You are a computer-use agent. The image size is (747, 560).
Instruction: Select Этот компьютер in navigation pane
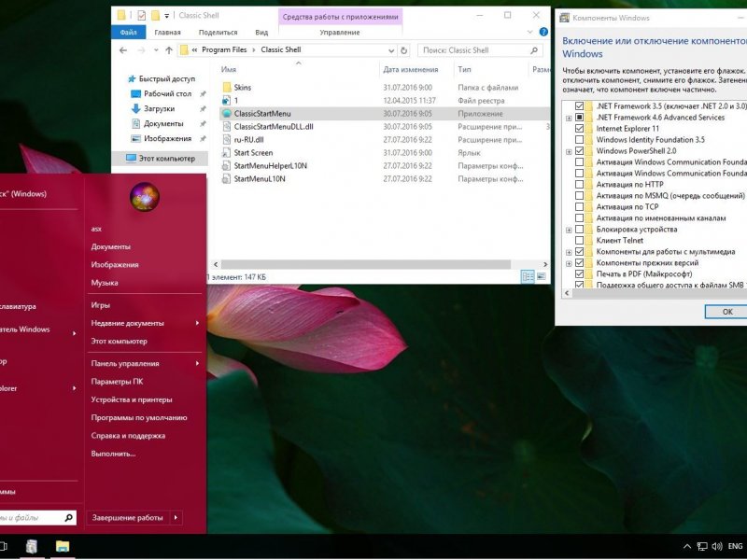160,158
